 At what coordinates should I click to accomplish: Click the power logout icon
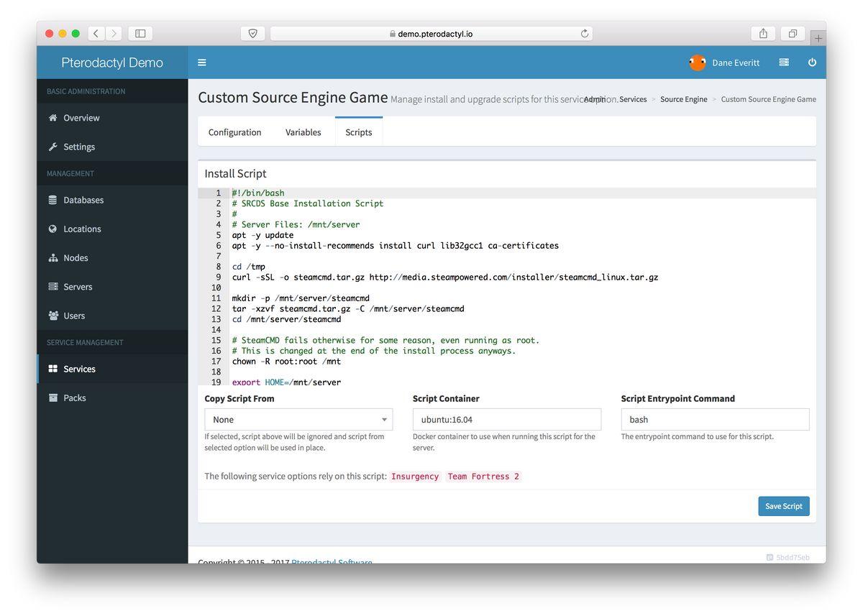(812, 63)
